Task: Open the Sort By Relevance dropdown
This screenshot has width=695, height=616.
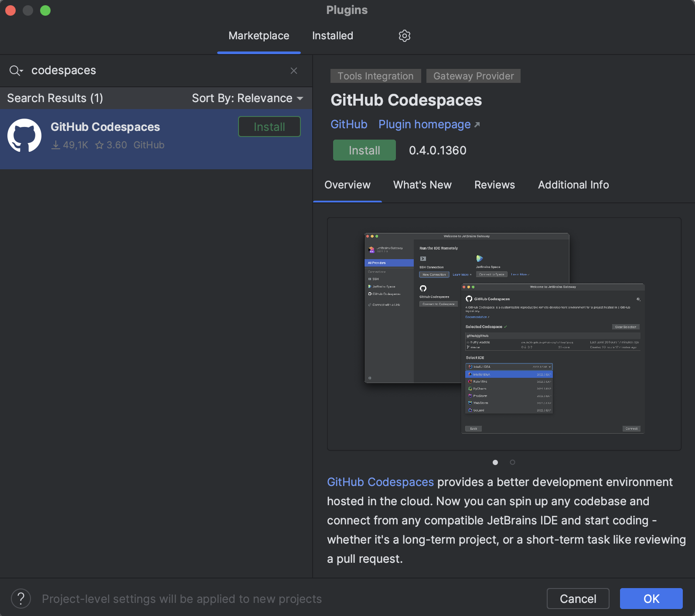Action: pos(247,98)
